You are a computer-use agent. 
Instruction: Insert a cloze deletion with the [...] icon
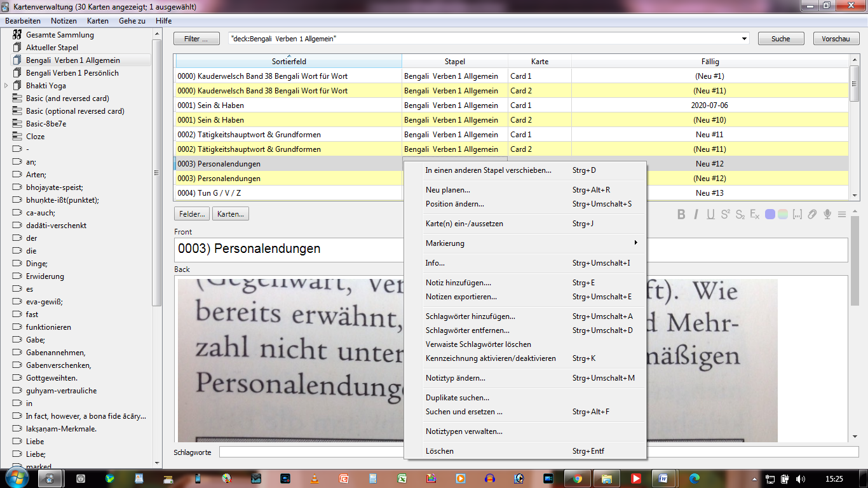[797, 214]
